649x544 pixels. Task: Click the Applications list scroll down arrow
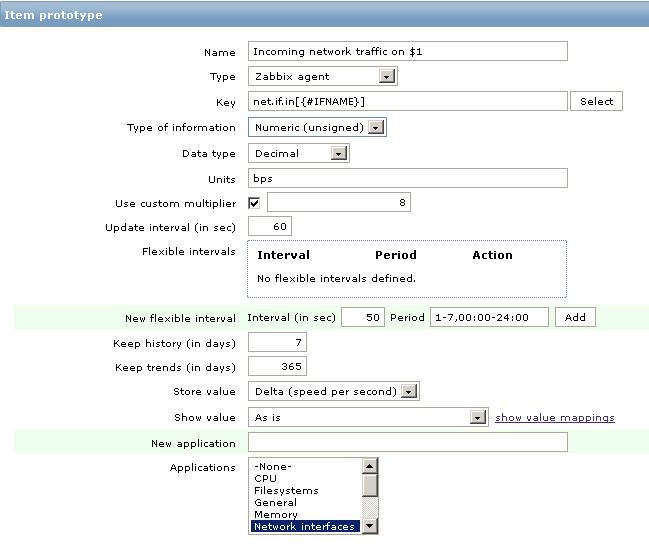click(x=370, y=526)
